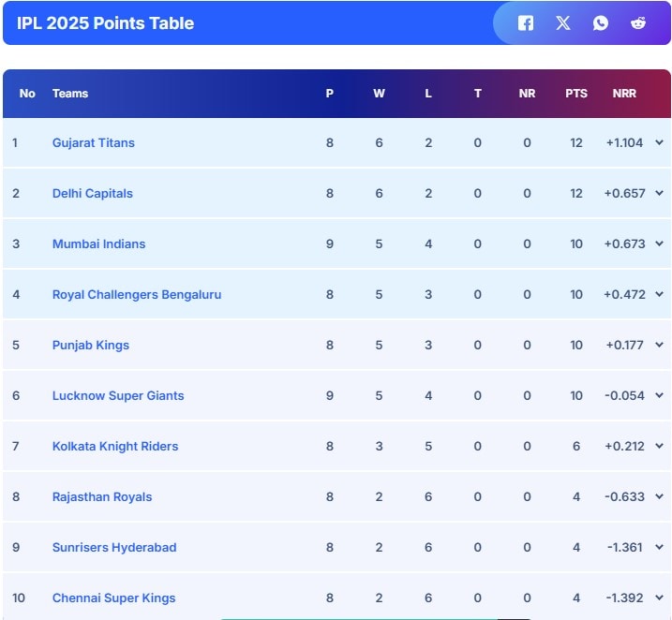This screenshot has height=620, width=672.
Task: Expand Royal Challengers Bengaluru row arrow
Action: (x=659, y=295)
